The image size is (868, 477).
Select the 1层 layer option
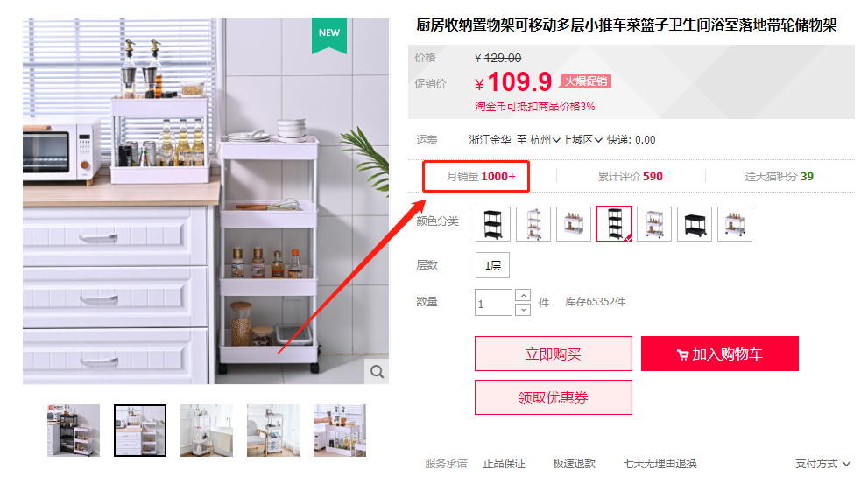[x=492, y=265]
